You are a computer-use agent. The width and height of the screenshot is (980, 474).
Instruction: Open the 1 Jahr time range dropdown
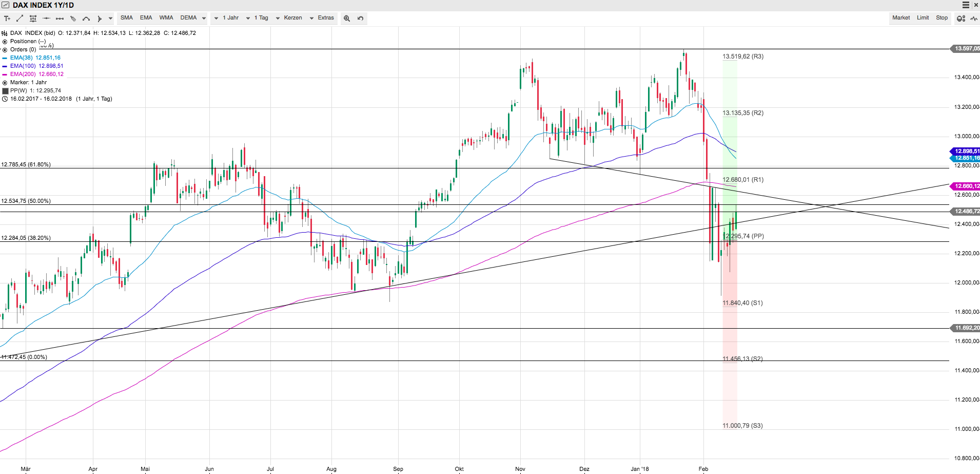227,18
